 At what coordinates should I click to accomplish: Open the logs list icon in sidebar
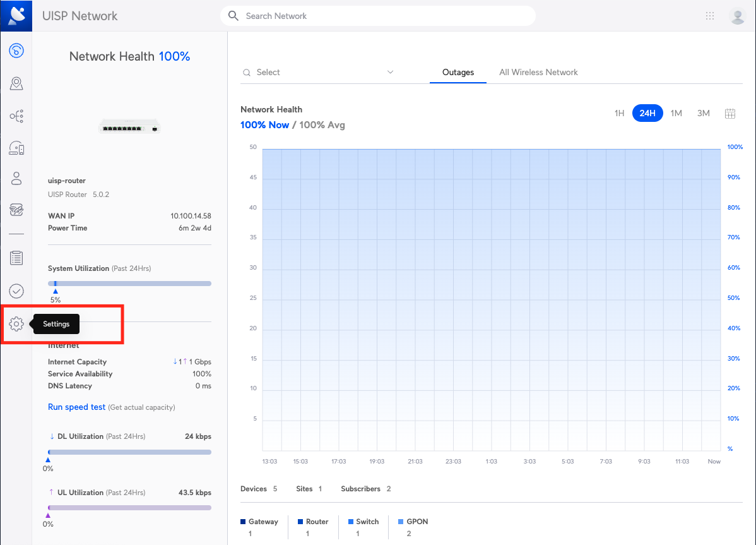coord(16,258)
